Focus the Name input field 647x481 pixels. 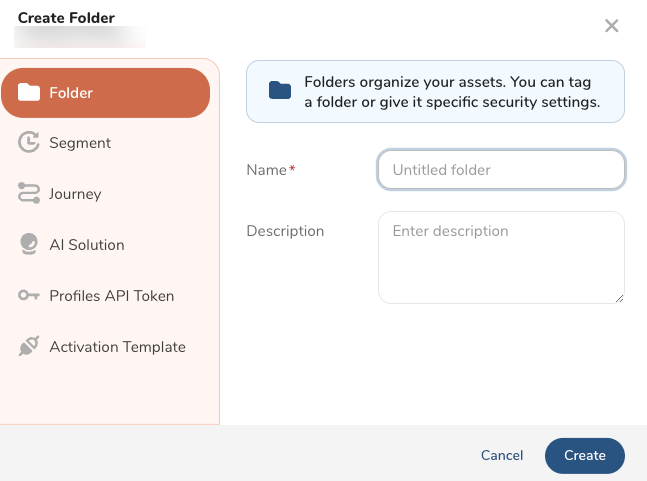coord(501,170)
